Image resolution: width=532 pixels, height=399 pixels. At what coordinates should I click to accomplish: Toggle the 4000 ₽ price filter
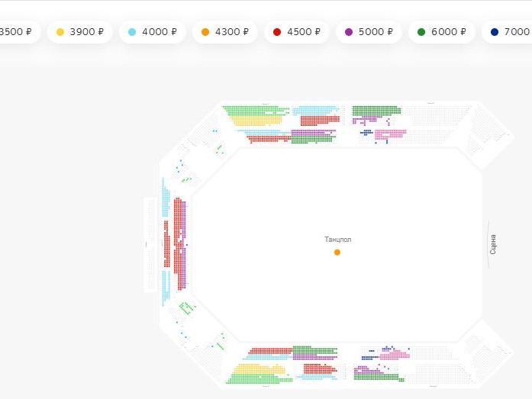(x=153, y=32)
